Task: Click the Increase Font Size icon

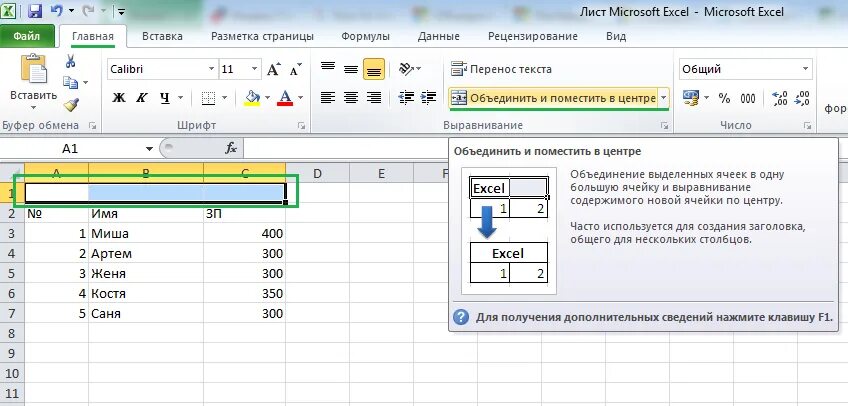Action: click(274, 69)
